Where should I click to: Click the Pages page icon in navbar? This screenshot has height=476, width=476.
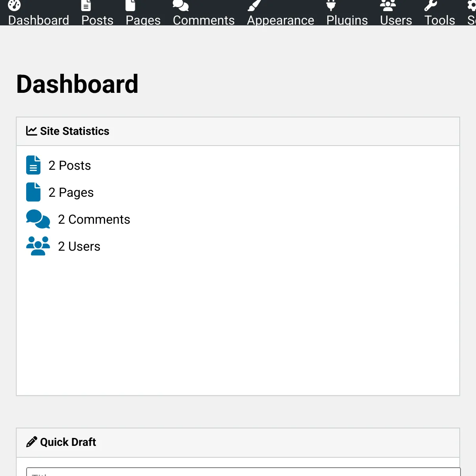point(130,6)
